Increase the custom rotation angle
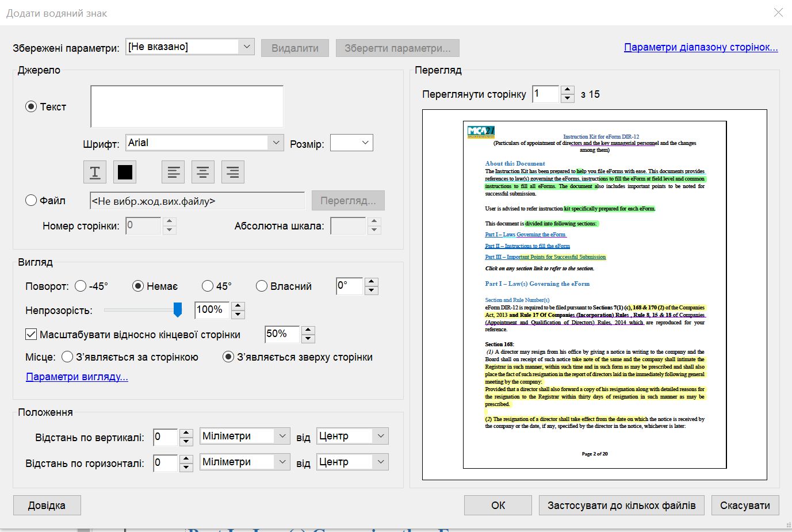Image resolution: width=792 pixels, height=532 pixels. pos(372,282)
